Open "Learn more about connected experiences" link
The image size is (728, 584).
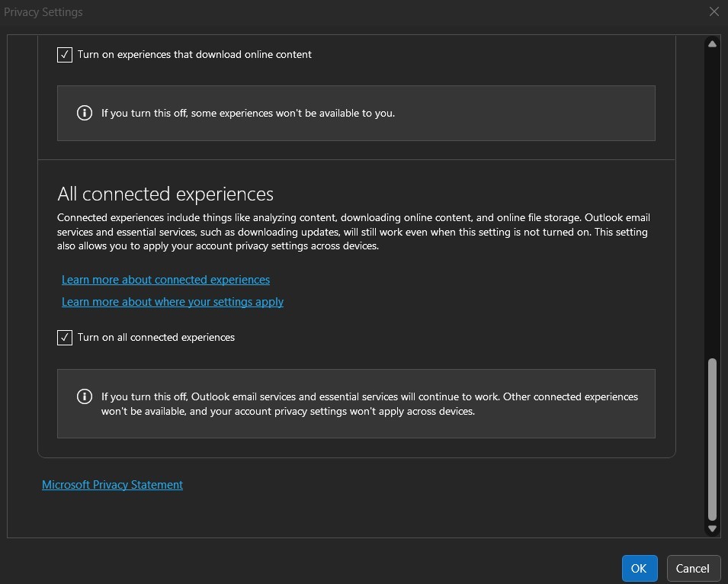click(x=165, y=280)
